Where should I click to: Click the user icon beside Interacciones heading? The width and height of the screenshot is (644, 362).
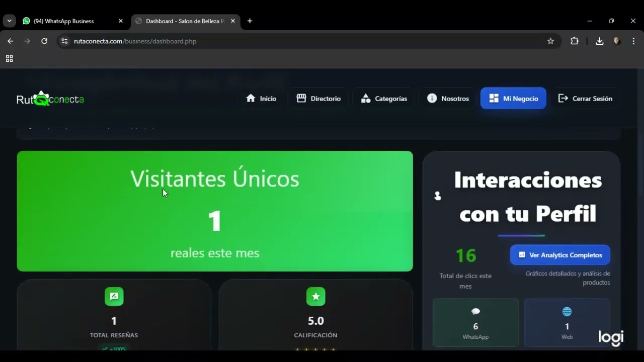click(438, 196)
